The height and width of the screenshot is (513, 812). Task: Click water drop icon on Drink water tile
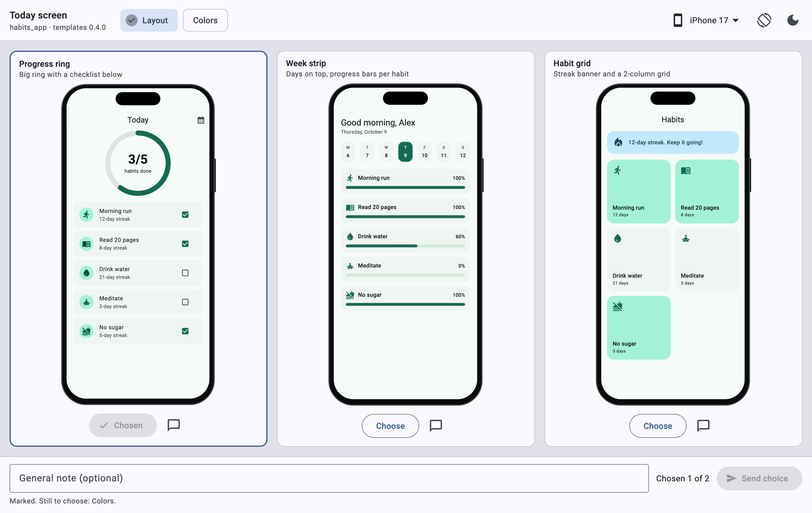pos(617,239)
